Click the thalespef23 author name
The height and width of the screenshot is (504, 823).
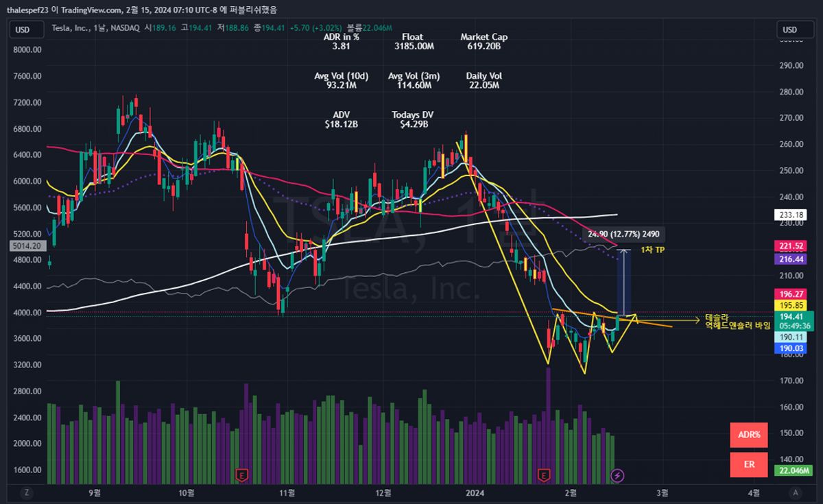pyautogui.click(x=25, y=10)
